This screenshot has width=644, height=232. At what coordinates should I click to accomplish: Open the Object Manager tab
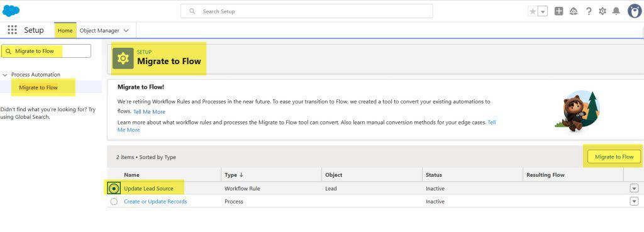[99, 30]
